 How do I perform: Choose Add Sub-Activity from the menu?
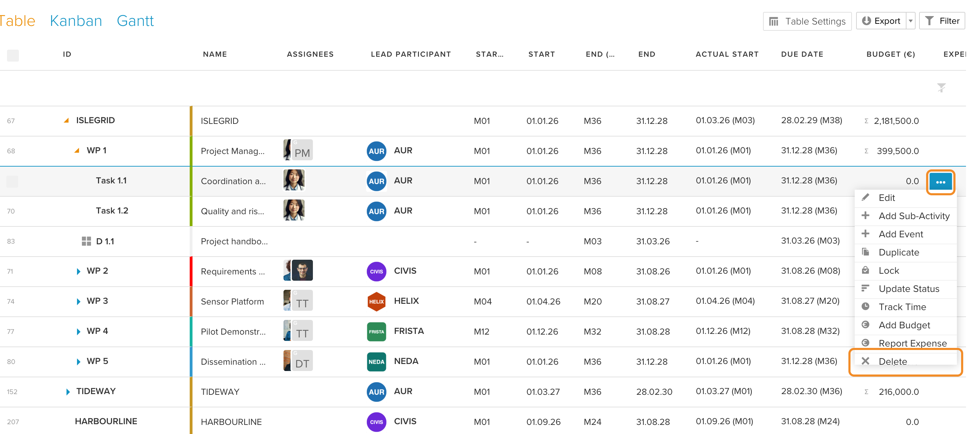tap(905, 216)
